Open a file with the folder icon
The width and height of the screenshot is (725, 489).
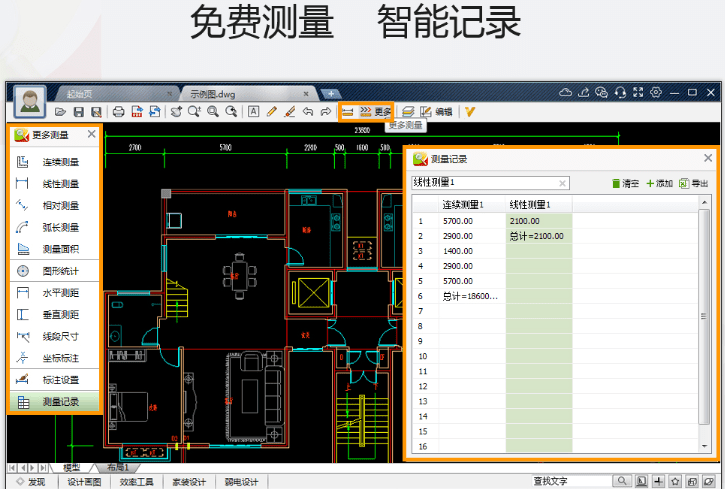[60, 112]
